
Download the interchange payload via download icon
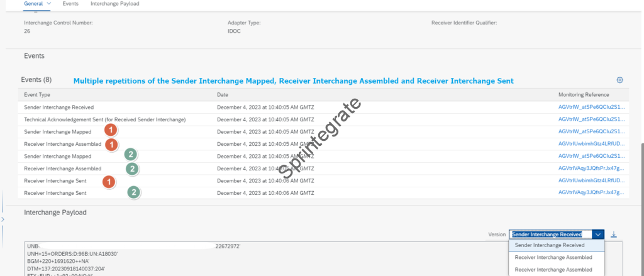click(x=614, y=235)
